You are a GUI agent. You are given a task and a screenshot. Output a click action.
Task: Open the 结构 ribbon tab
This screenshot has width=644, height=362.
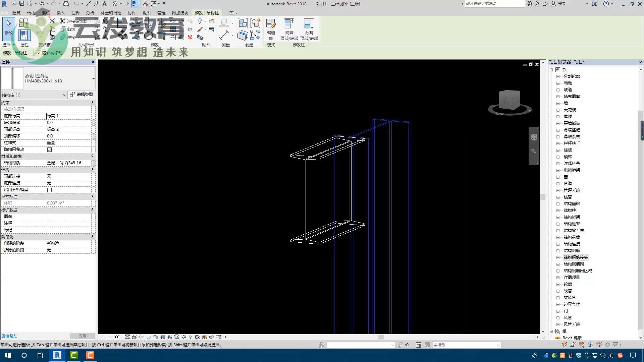[31, 13]
